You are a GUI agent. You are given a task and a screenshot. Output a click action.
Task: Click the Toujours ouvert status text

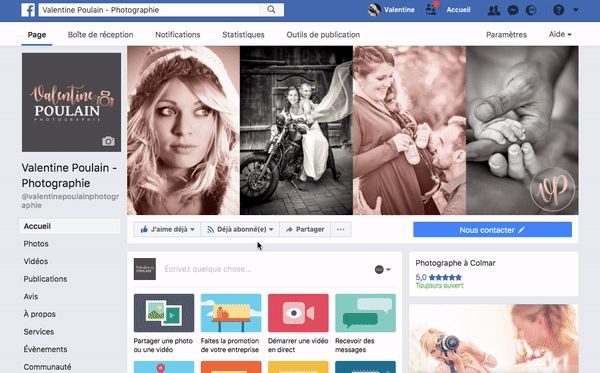coord(440,286)
